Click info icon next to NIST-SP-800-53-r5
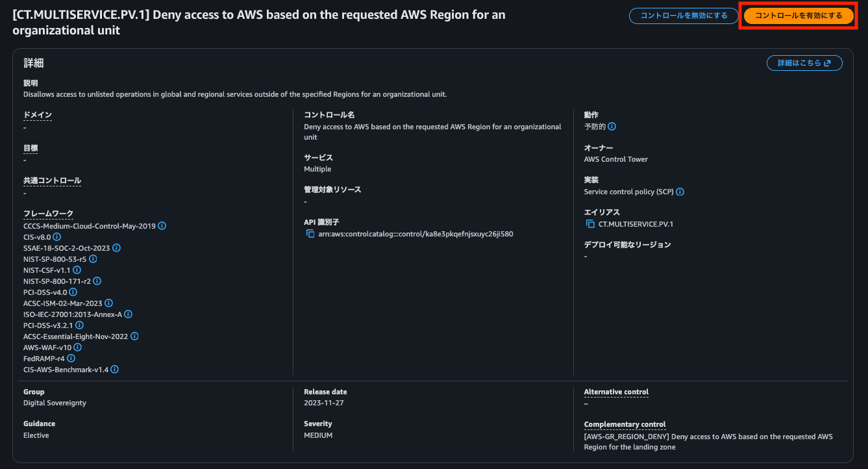868x469 pixels. [x=93, y=259]
